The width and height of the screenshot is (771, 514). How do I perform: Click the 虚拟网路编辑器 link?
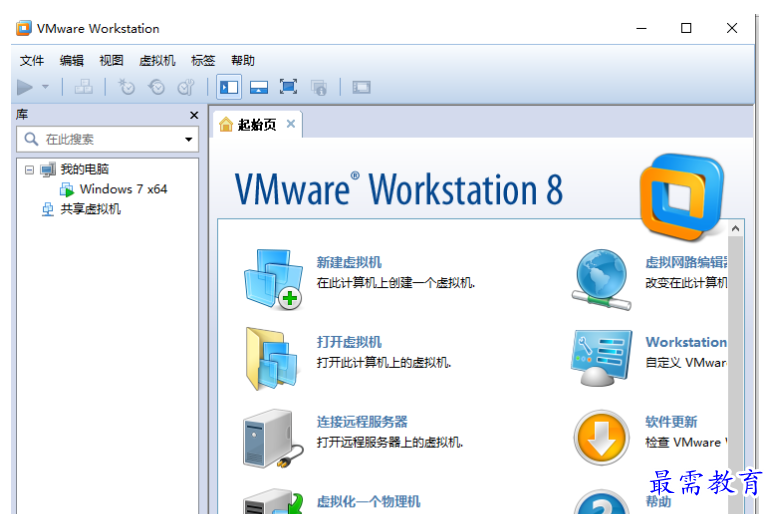686,262
